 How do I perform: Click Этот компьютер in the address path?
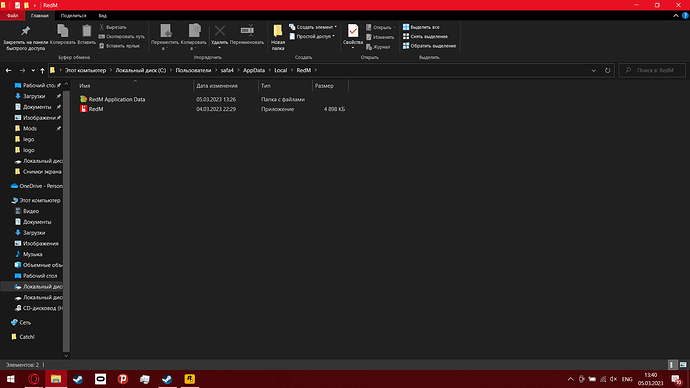pyautogui.click(x=85, y=70)
